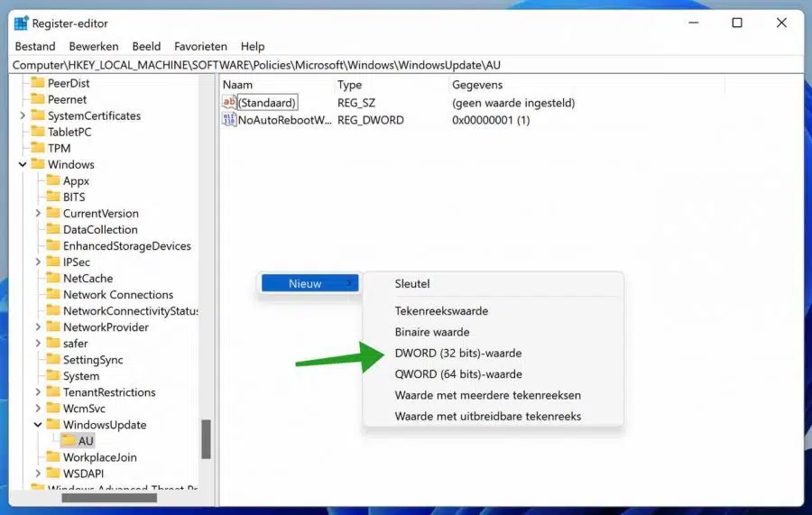812x515 pixels.
Task: Click the string value icon beside (Standaard)
Action: 229,102
